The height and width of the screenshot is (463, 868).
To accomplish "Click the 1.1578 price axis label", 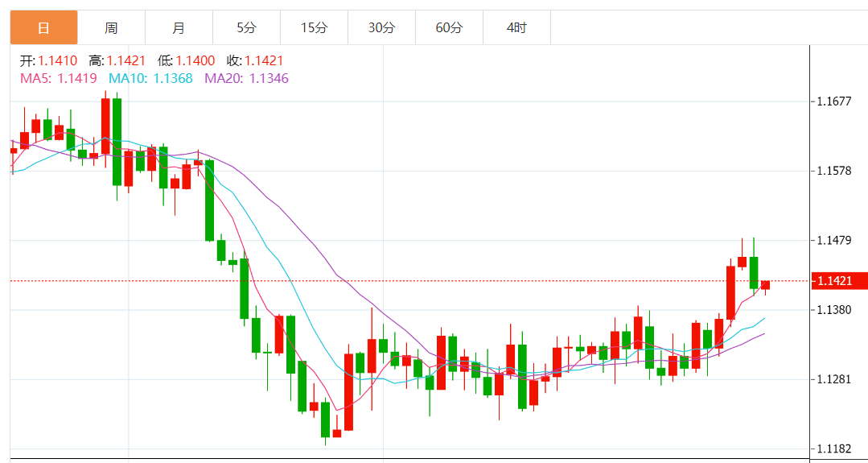I will point(834,171).
